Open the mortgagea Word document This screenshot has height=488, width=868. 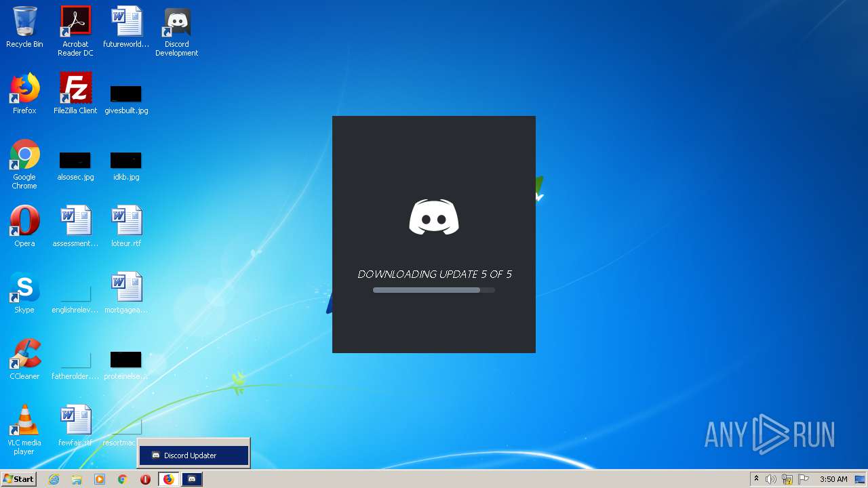click(126, 293)
